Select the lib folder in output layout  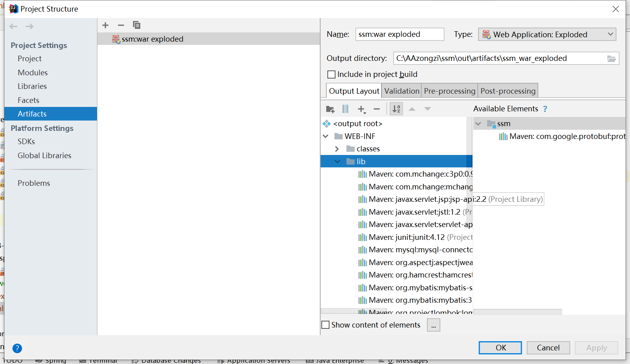pyautogui.click(x=356, y=161)
